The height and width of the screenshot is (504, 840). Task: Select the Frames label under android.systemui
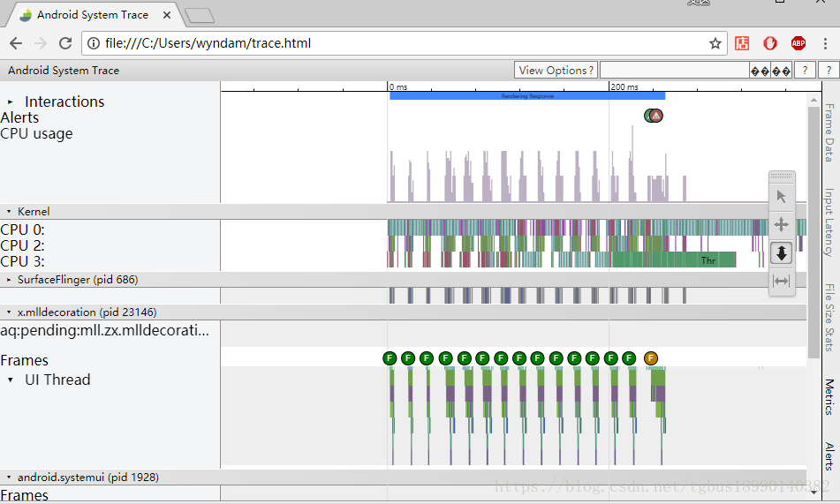tap(24, 495)
